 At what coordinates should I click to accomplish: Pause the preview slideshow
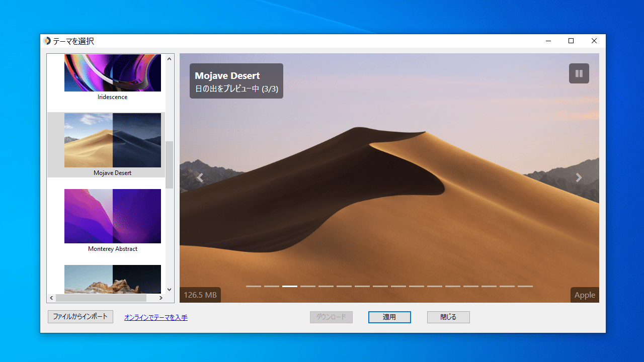coord(579,73)
